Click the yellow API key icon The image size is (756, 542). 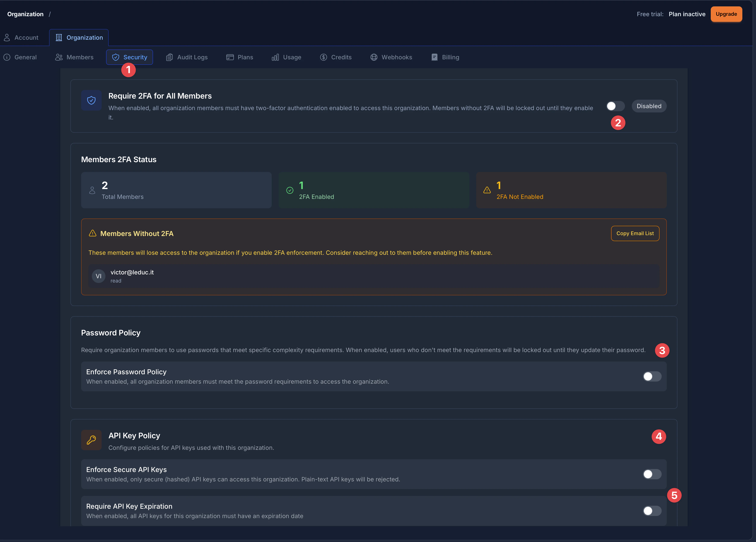pyautogui.click(x=91, y=440)
